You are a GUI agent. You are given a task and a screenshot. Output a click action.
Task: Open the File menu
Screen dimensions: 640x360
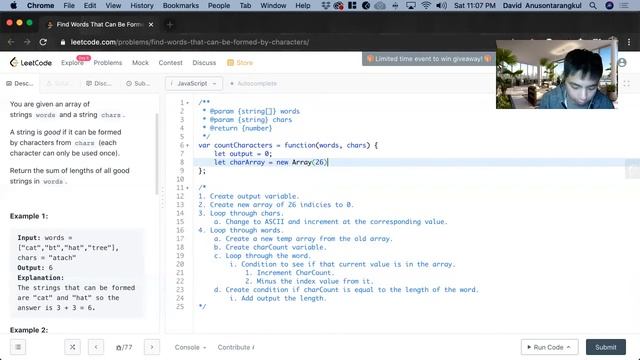click(x=69, y=5)
